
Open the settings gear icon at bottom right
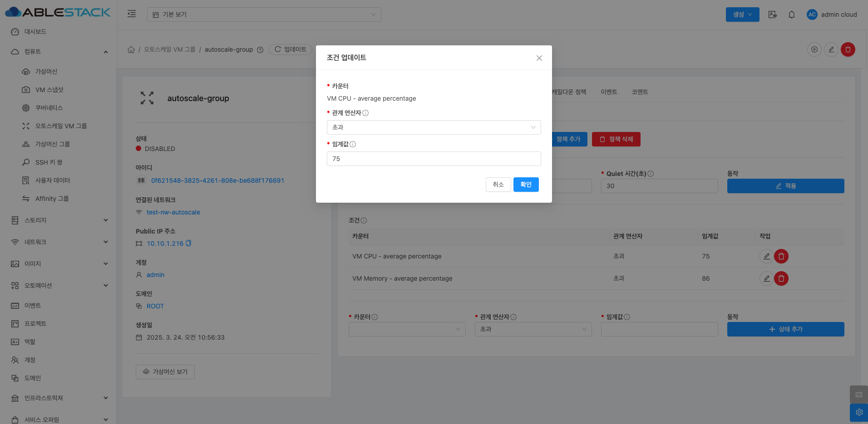858,412
